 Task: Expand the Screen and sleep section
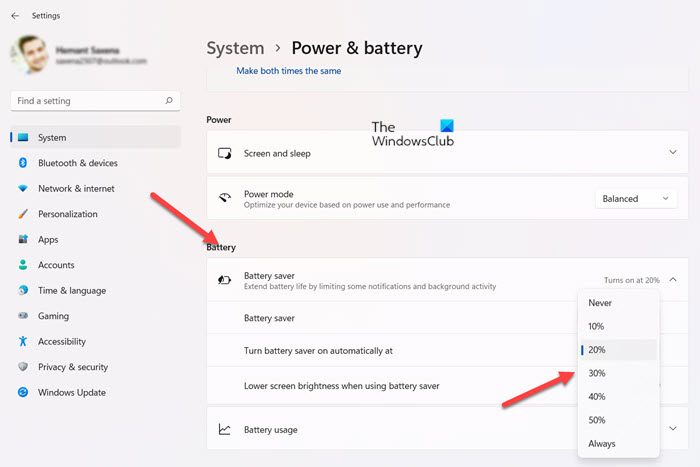(x=672, y=153)
